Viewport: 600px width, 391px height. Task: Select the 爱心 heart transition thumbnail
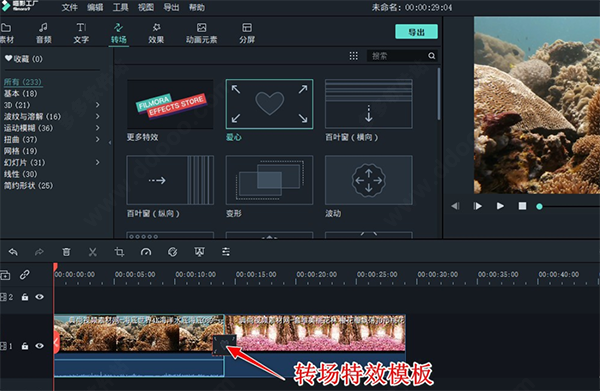coord(269,104)
